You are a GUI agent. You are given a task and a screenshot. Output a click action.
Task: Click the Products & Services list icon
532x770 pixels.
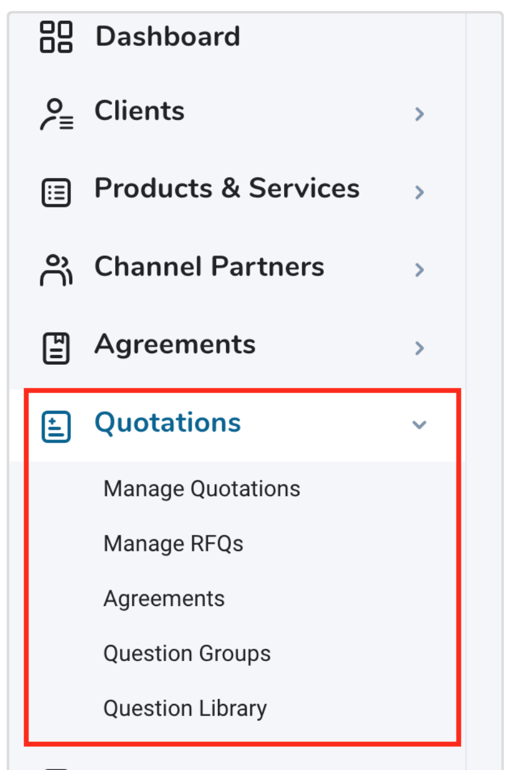point(56,192)
